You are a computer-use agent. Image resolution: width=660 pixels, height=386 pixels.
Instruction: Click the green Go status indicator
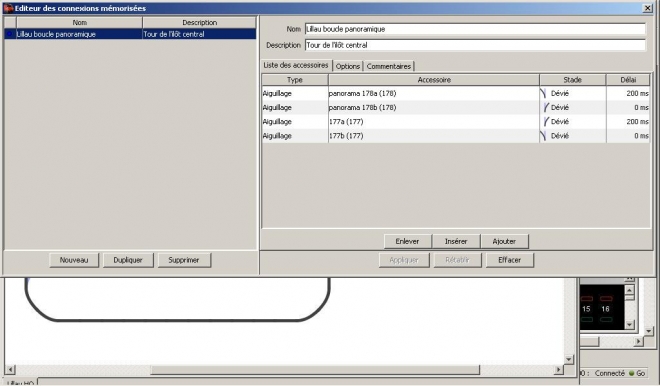click(631, 373)
